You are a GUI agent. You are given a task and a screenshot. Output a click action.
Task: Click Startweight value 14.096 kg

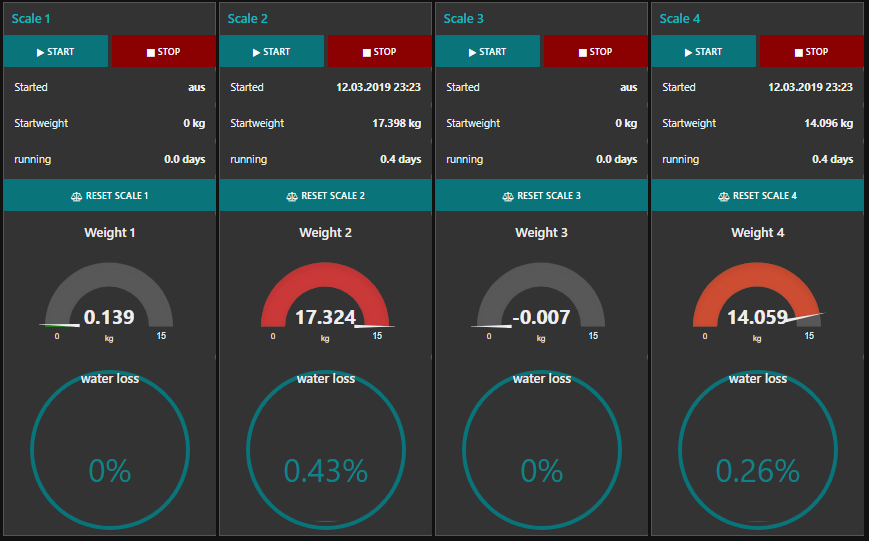[x=829, y=123]
